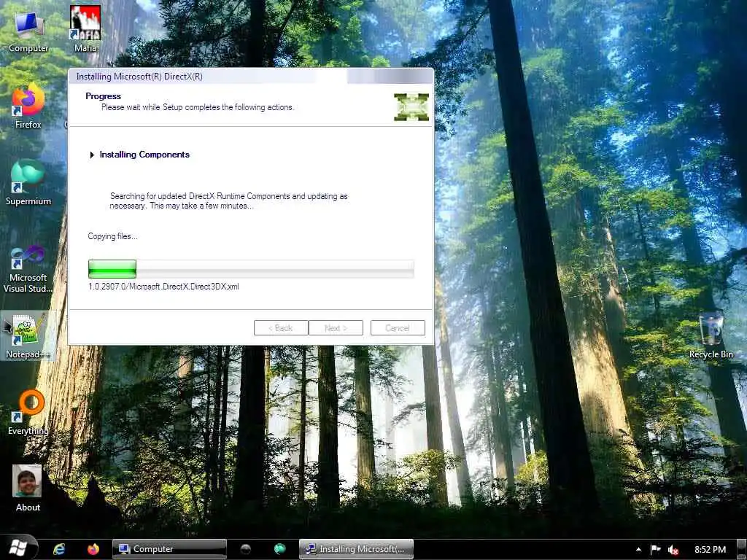Open the Action Center flag tray icon
Image resolution: width=747 pixels, height=560 pixels.
656,550
